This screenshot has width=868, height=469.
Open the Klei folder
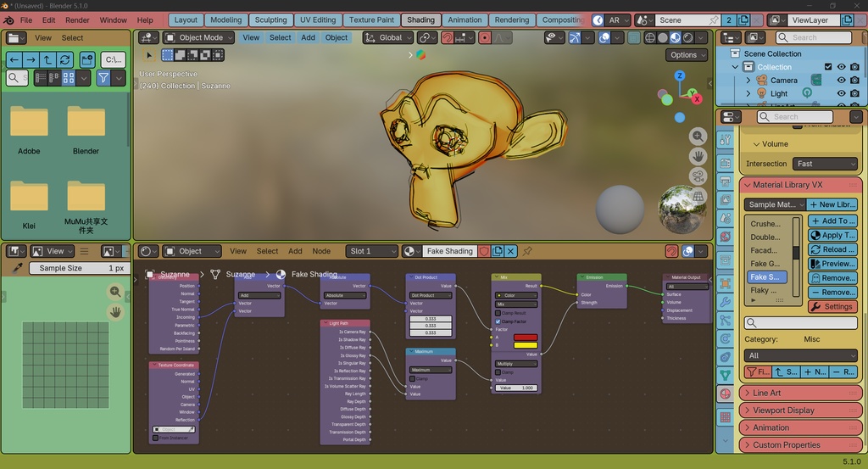(29, 205)
